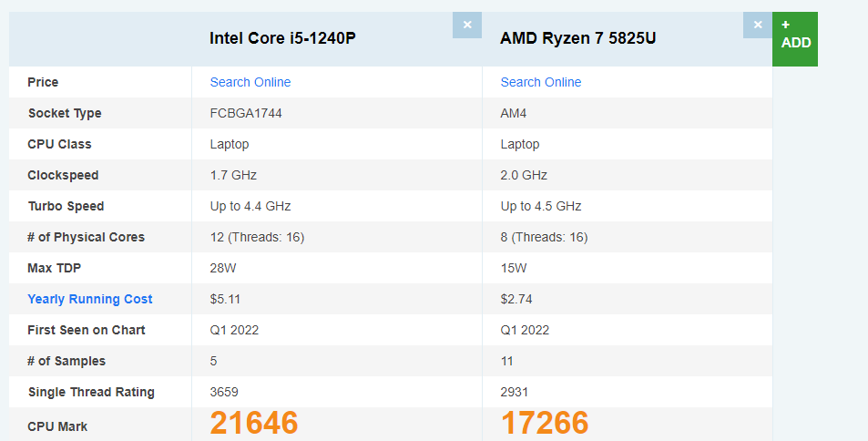Click the 2.0 GHz clockspeed value
The width and height of the screenshot is (868, 441).
click(x=524, y=175)
